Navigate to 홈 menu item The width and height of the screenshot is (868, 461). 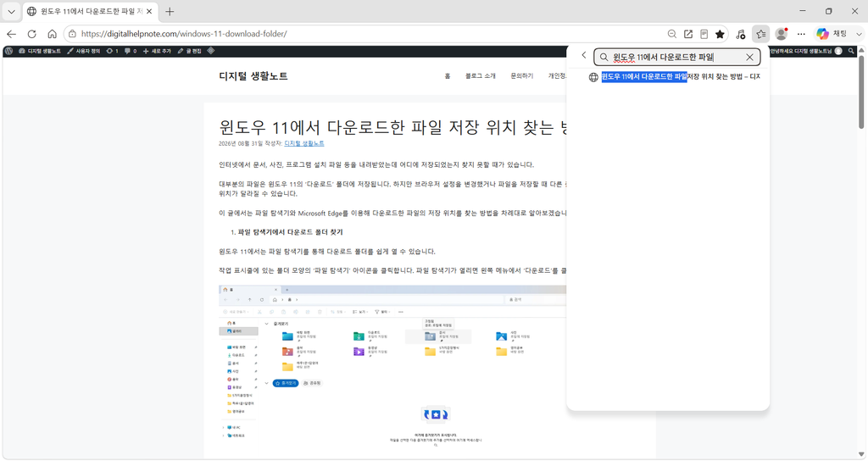click(448, 76)
